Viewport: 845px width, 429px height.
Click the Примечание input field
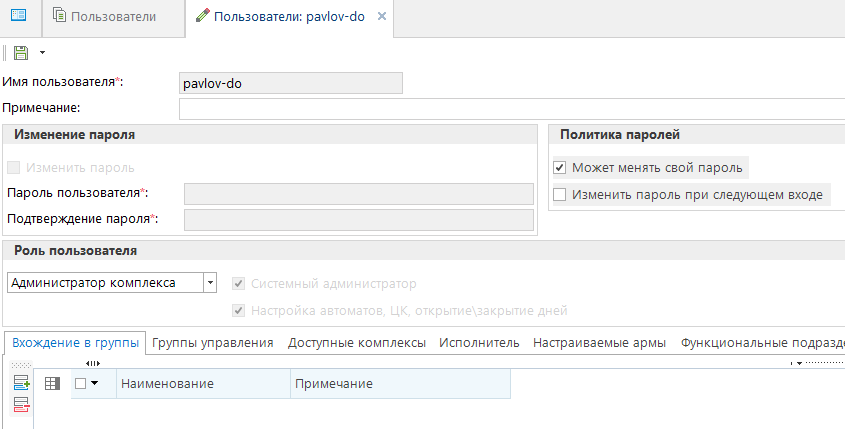512,109
